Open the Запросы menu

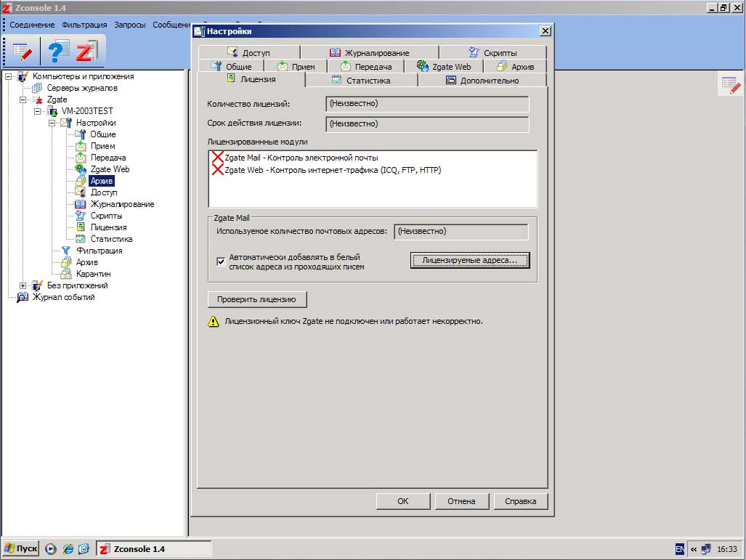(129, 25)
